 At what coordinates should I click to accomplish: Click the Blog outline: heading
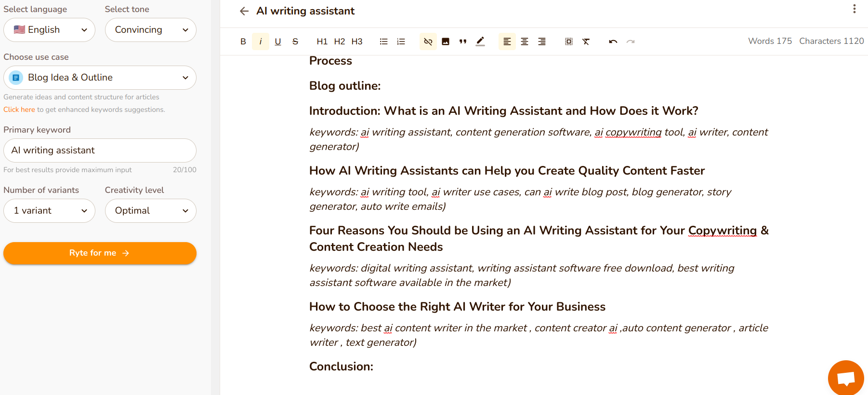point(345,86)
